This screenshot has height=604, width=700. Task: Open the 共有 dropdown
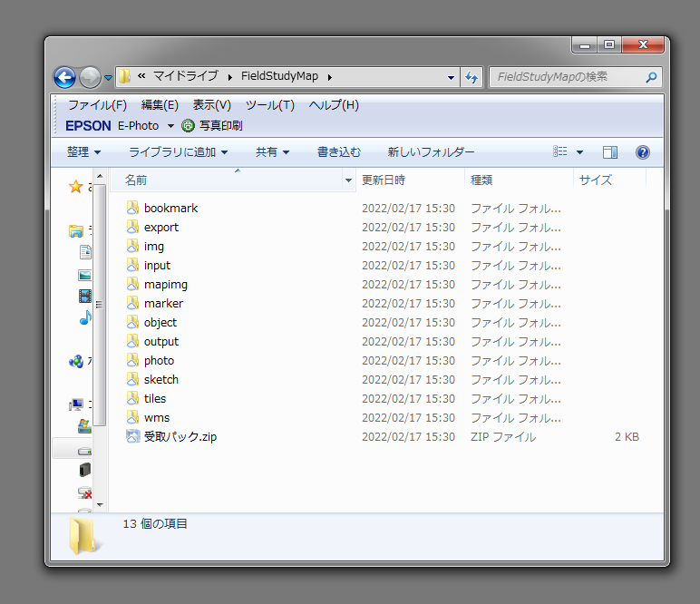[x=272, y=152]
